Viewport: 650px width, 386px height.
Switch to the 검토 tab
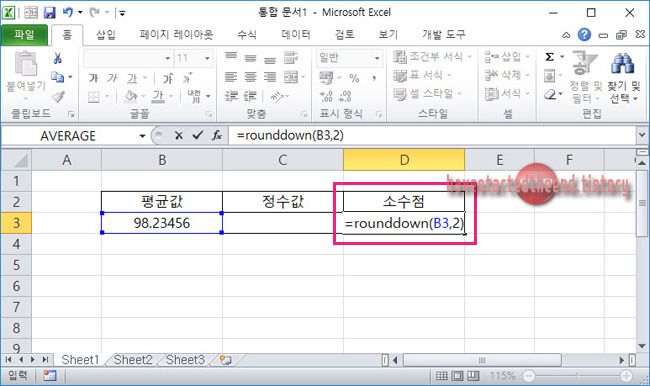[344, 34]
